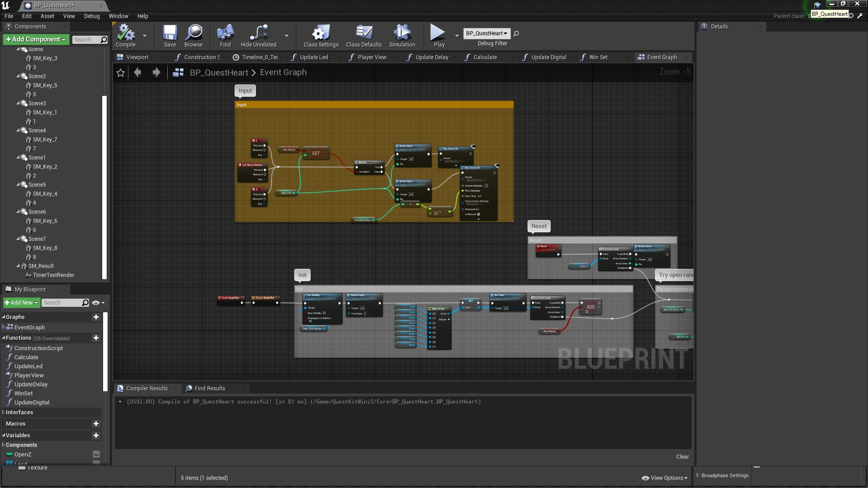Clear the Compiler Results log
The height and width of the screenshot is (488, 868).
pyautogui.click(x=682, y=456)
